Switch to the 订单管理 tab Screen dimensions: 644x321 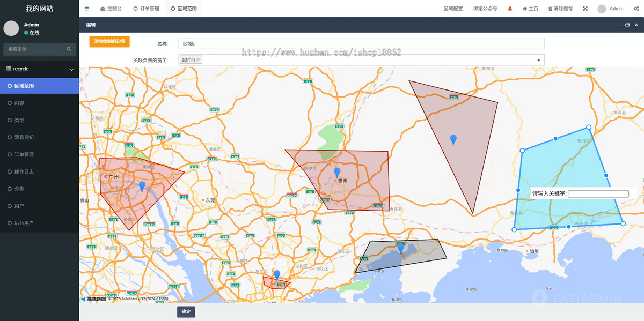(x=146, y=9)
